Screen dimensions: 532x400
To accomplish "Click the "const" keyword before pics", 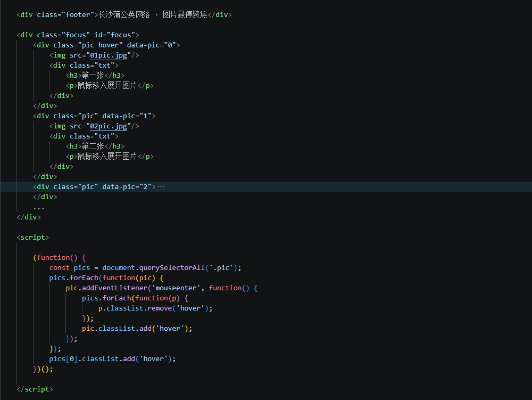I will pyautogui.click(x=60, y=267).
